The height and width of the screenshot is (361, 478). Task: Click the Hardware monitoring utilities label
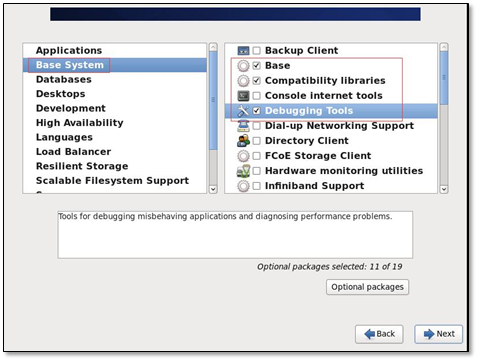click(344, 171)
